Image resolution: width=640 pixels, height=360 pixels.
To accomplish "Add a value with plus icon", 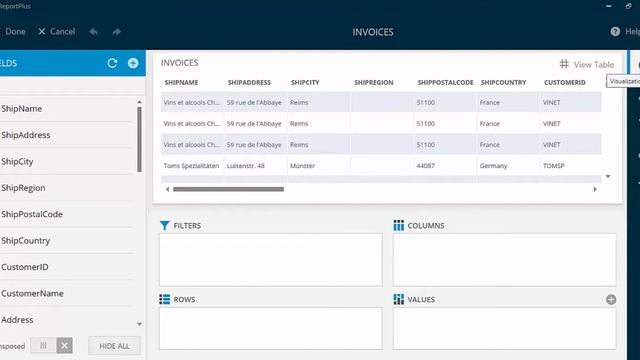I will [x=611, y=300].
